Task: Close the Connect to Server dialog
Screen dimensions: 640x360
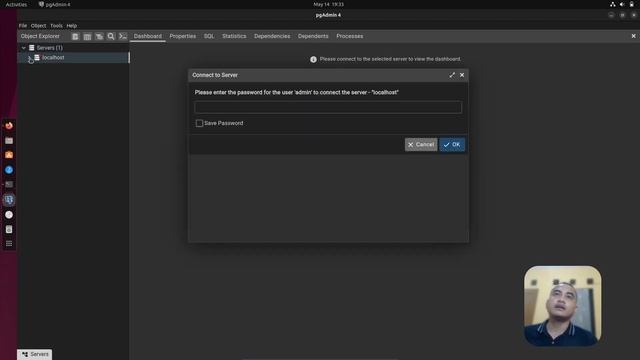Action: [462, 75]
